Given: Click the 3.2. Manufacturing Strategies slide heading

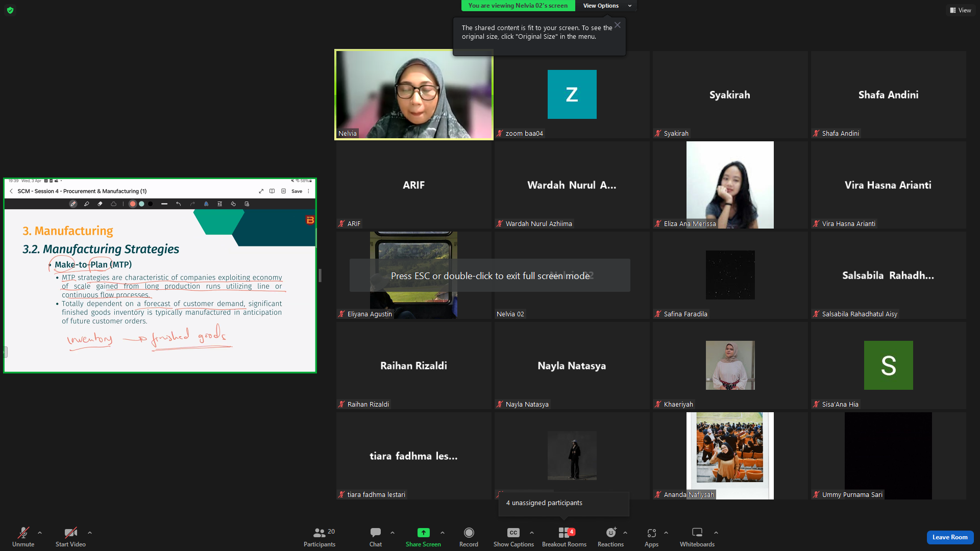Looking at the screenshot, I should coord(101,249).
